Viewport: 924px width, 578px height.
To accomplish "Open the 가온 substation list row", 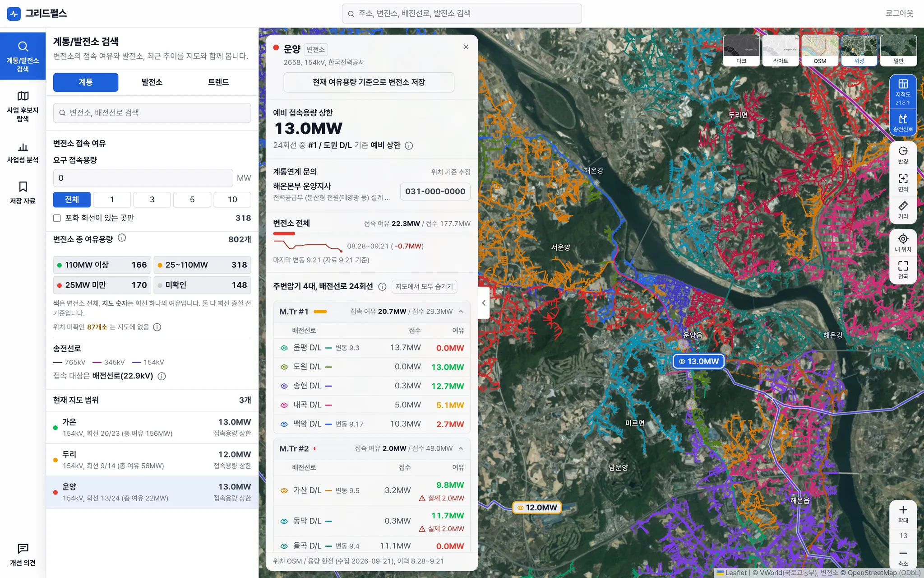I will tap(152, 427).
